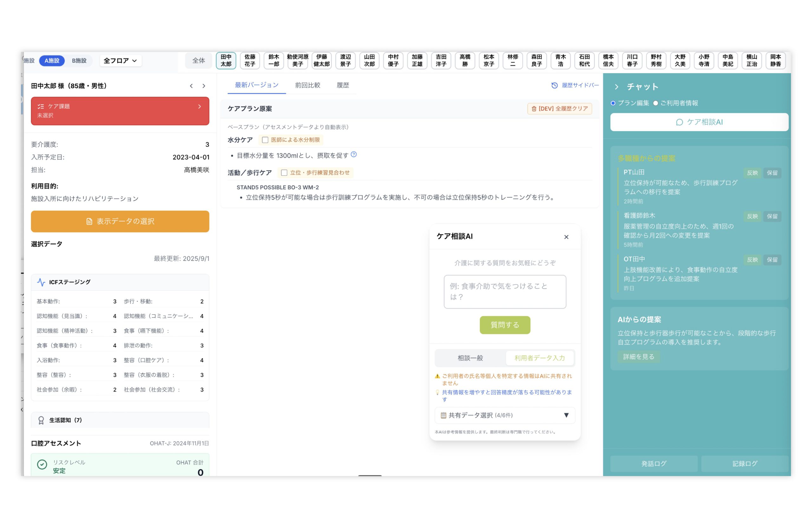812x528 pixels.
Task: Click the speech bubble icon on ケア相談AI
Action: pyautogui.click(x=679, y=122)
